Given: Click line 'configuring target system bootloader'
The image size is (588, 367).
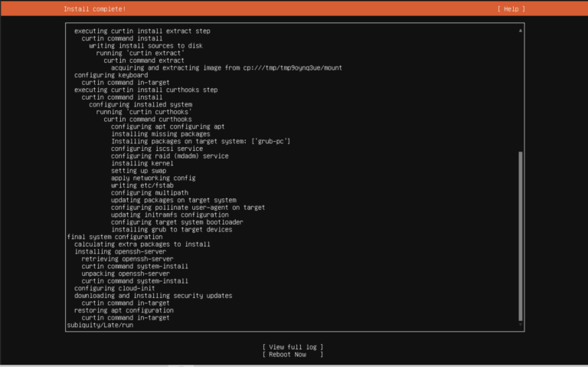Looking at the screenshot, I should (177, 222).
